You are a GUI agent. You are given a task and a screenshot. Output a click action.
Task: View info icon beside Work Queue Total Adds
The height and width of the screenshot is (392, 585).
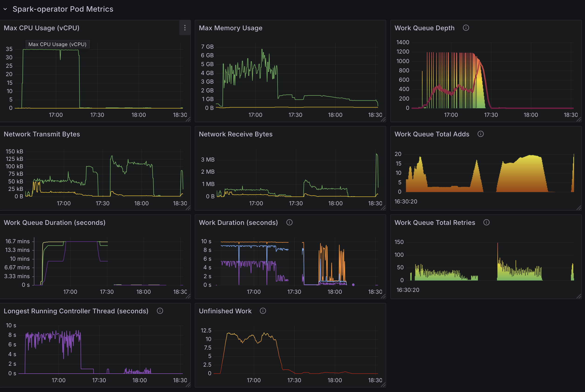click(481, 134)
